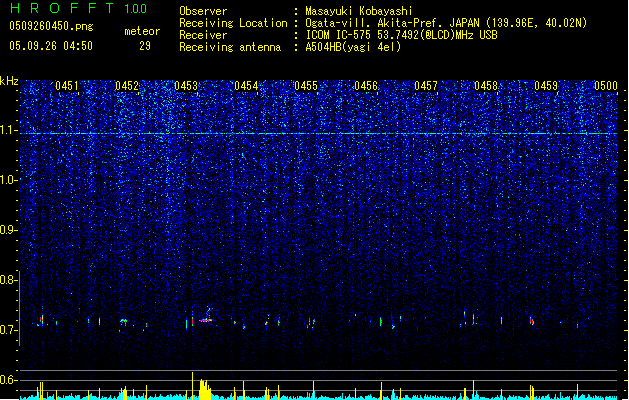Click the kHz axis unit label
The width and height of the screenshot is (629, 400).
[9, 81]
